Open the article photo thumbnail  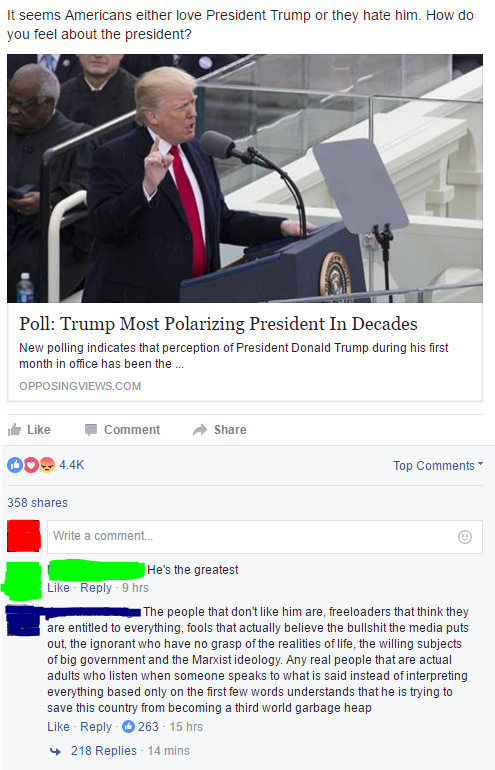[x=245, y=178]
